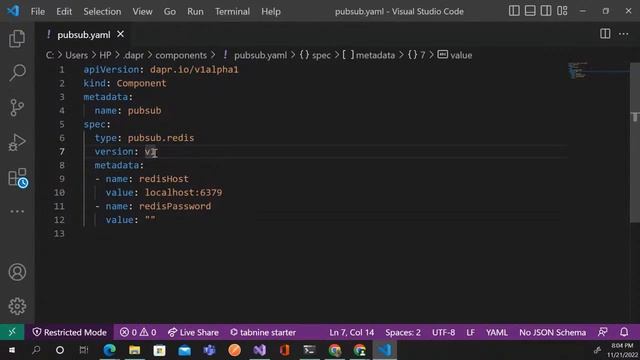Viewport: 640px width, 360px height.
Task: Change indentation via Spaces: 2
Action: pyautogui.click(x=403, y=332)
